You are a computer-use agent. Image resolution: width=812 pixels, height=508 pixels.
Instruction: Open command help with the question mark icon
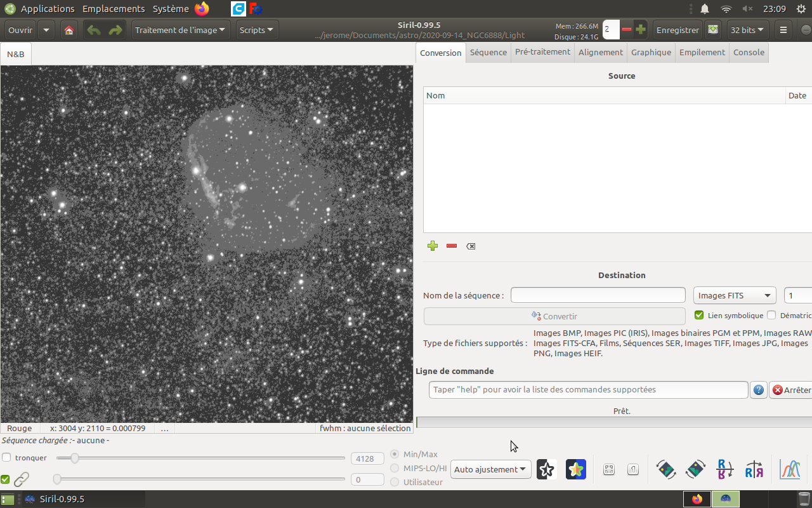[x=759, y=390]
